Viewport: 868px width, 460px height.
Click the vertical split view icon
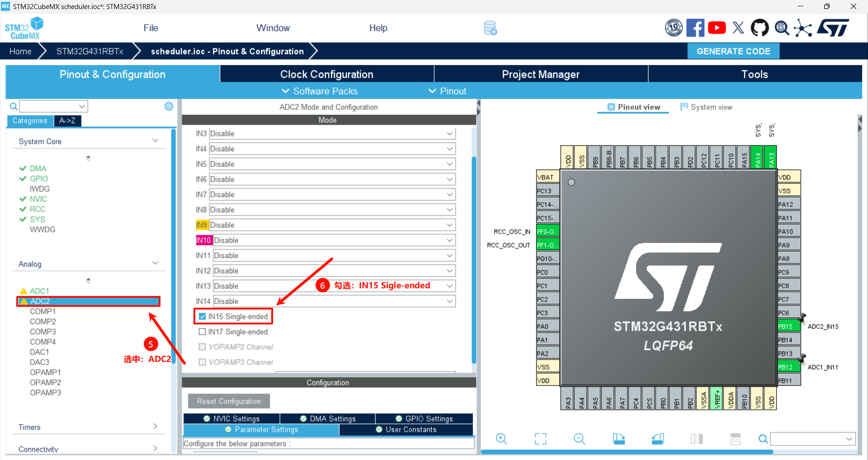click(697, 439)
